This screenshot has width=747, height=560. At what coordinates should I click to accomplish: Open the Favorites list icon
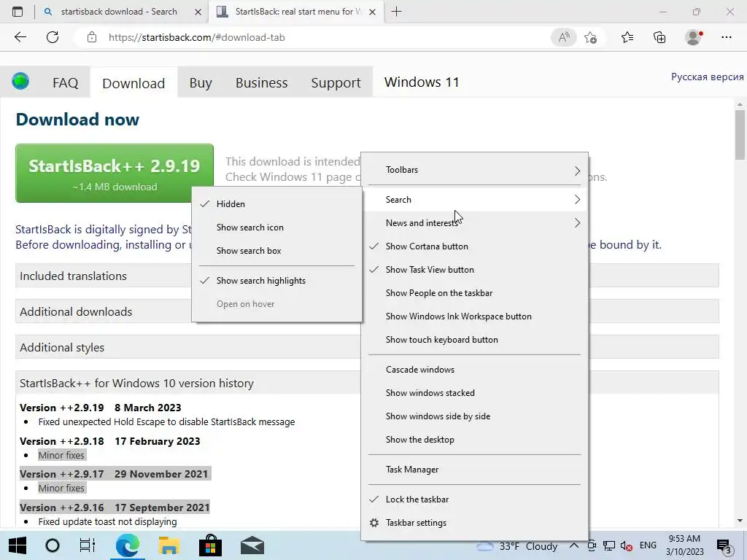tap(627, 37)
